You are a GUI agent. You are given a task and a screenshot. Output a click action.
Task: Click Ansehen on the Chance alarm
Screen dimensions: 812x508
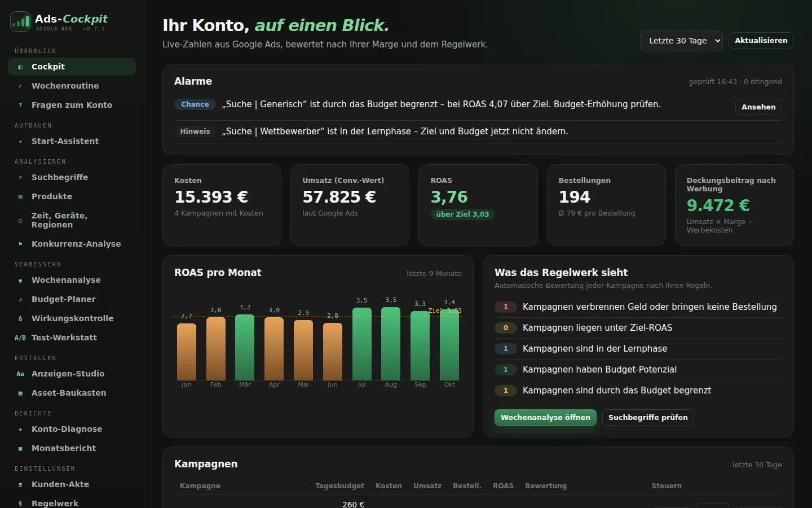point(758,107)
